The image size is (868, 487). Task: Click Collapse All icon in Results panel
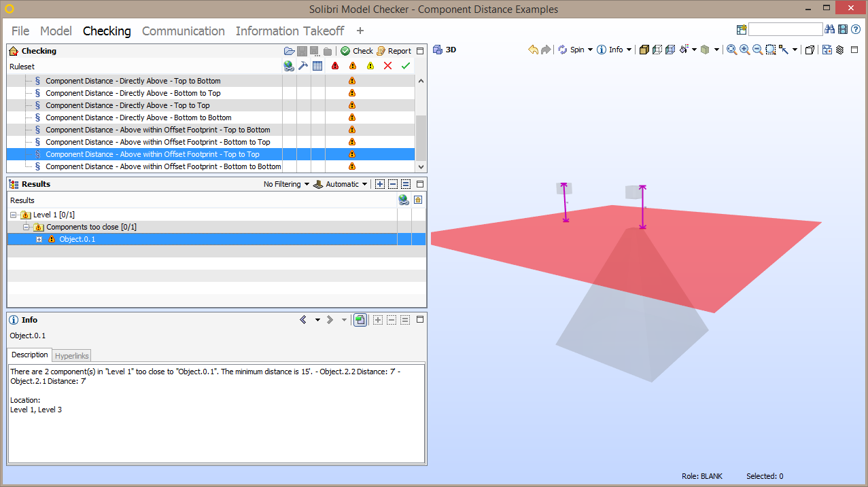click(x=392, y=184)
